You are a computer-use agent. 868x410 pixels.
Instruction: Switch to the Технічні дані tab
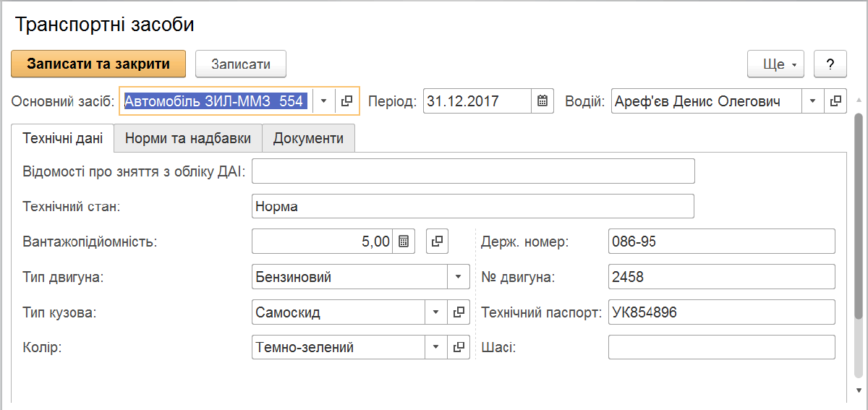(63, 138)
